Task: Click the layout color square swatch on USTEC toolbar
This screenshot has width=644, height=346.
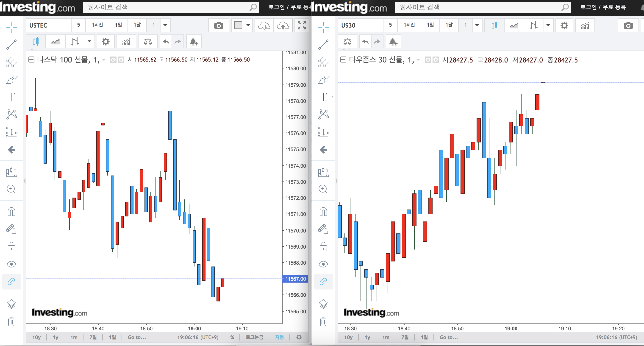Action: pyautogui.click(x=238, y=25)
